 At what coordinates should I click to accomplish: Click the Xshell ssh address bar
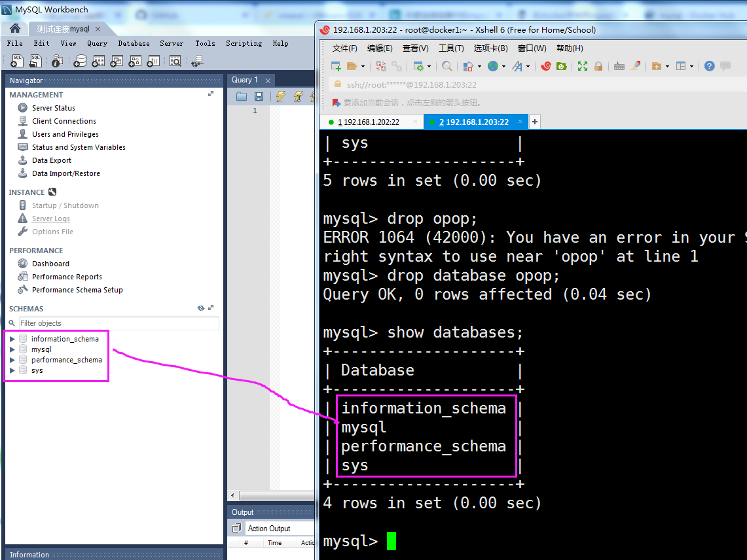[x=538, y=85]
